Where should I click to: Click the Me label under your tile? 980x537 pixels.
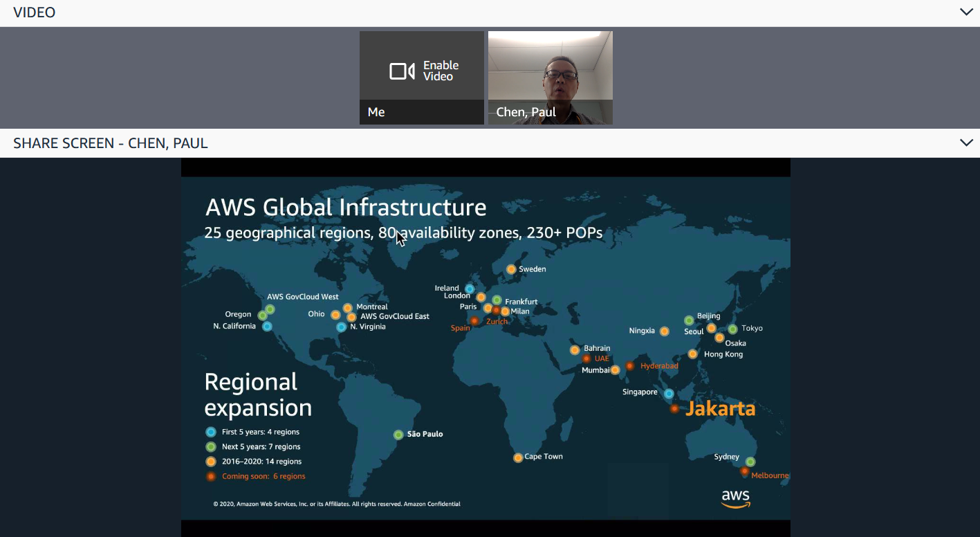coord(376,111)
